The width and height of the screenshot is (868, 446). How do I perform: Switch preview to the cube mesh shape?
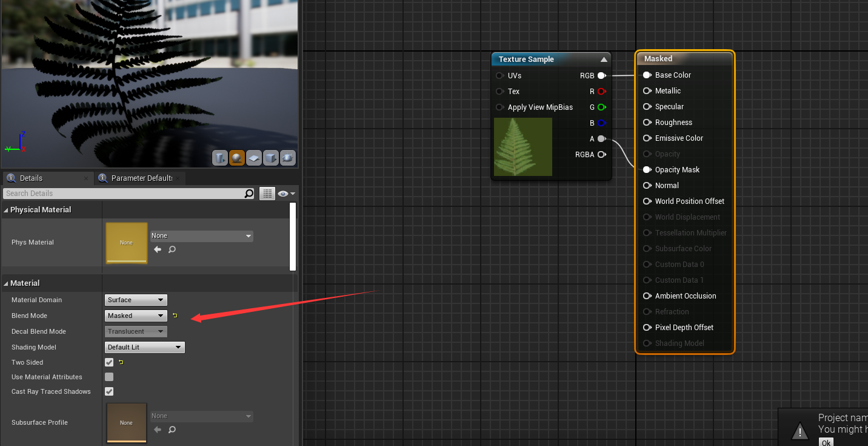coord(270,158)
